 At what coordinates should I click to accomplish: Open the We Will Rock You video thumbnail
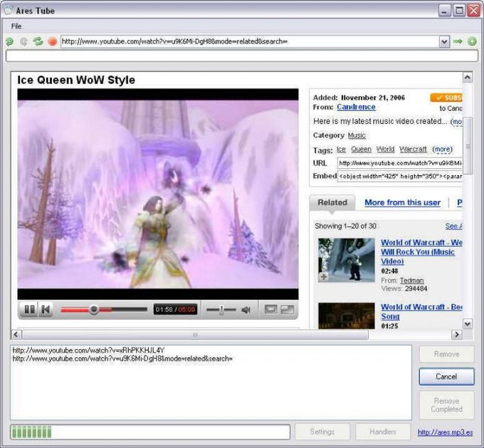pos(347,260)
